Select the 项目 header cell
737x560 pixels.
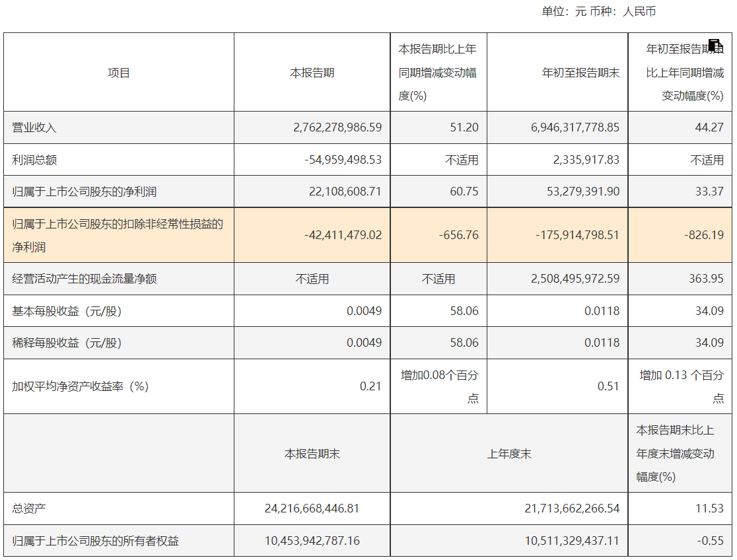point(118,73)
